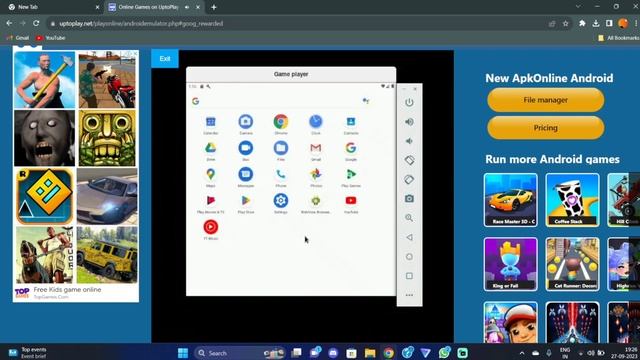The image size is (640, 360).
Task: Launch the Duo video call app
Action: (246, 148)
